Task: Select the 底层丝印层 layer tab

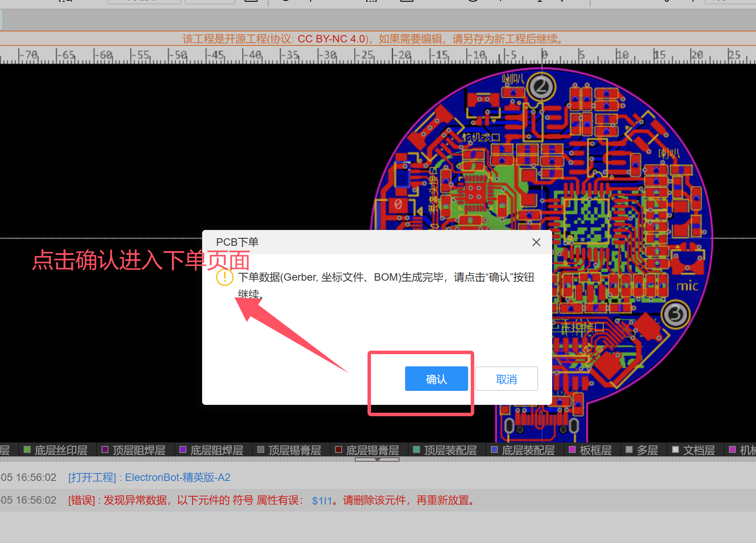Action: coord(56,450)
